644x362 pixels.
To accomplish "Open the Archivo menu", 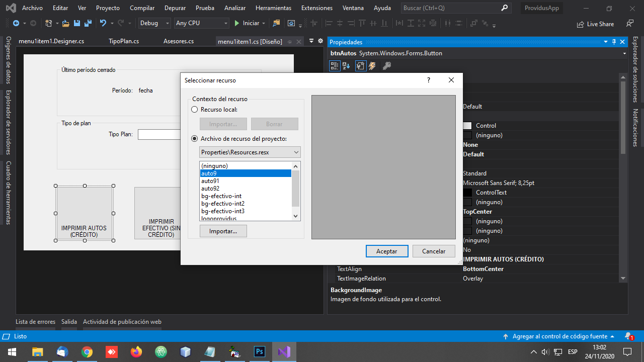I will 32,8.
